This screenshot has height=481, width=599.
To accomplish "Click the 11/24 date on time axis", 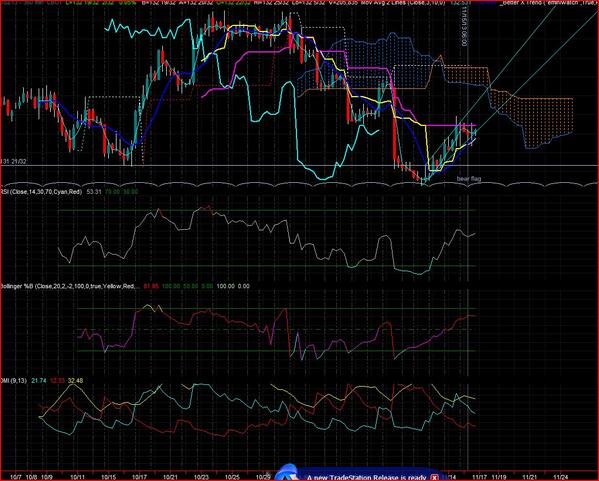I will (560, 477).
